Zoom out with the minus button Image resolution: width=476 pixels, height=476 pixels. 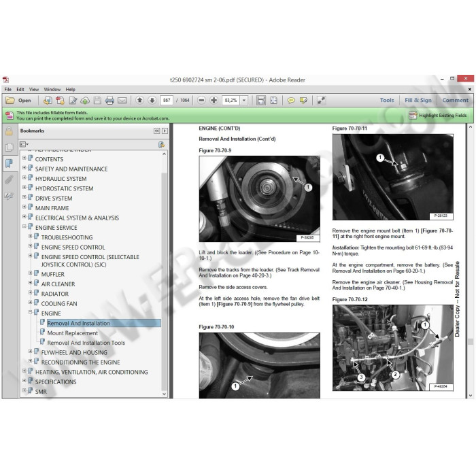[201, 100]
